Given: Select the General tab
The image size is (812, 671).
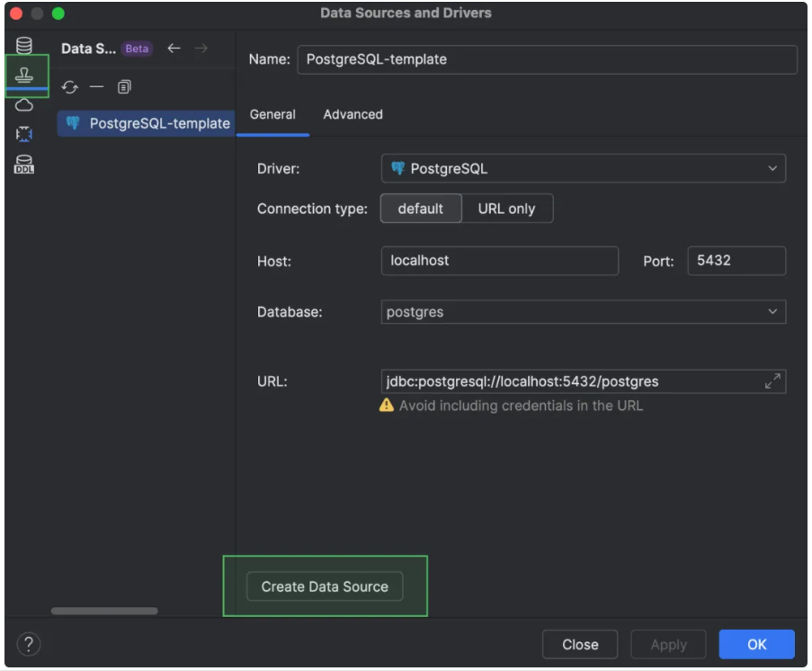Looking at the screenshot, I should coord(272,114).
